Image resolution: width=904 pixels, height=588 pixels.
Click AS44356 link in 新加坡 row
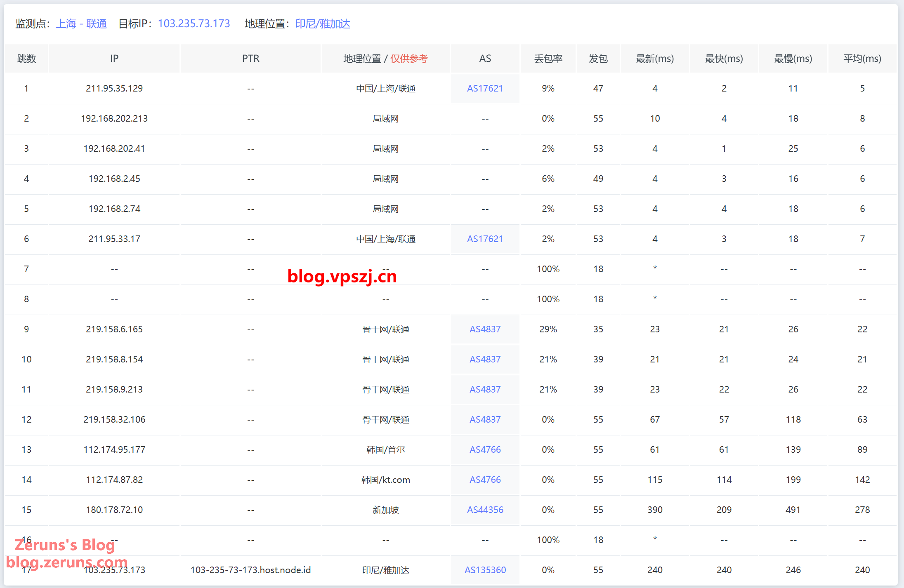pyautogui.click(x=485, y=510)
